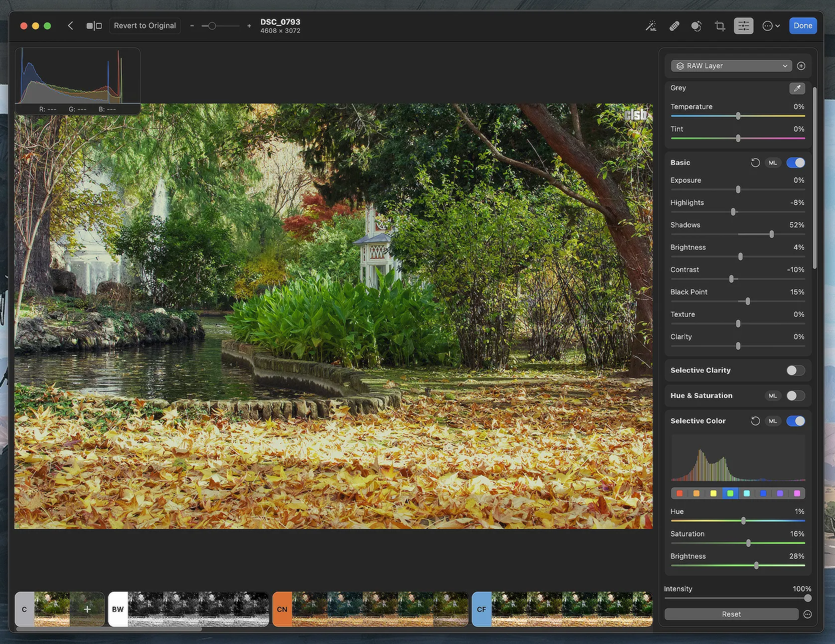The width and height of the screenshot is (835, 644).
Task: Click the split comparison view icon
Action: [94, 26]
